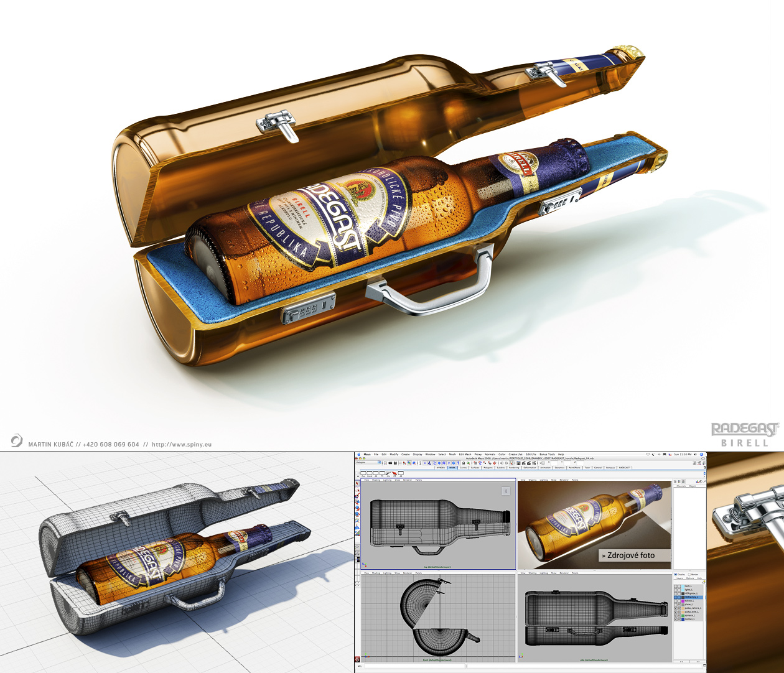Click the Save Scene icon on status line

tap(395, 463)
